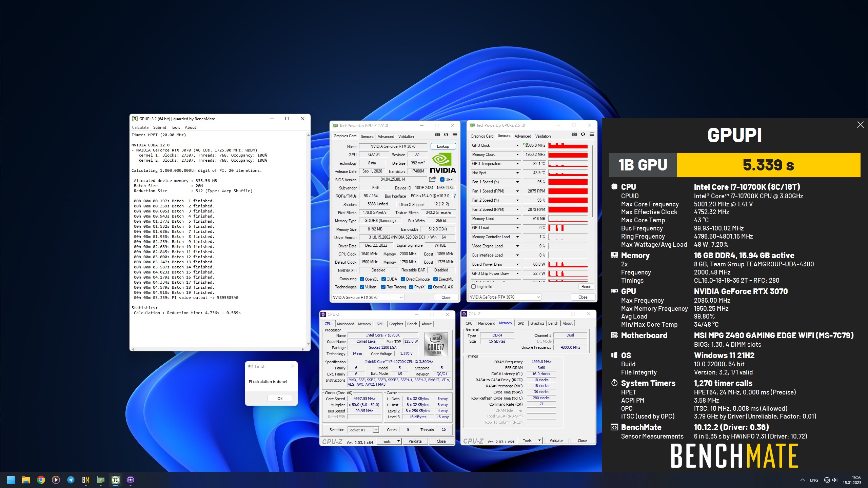Click the GPU-Z screenshot camera icon in Graphics Card window
This screenshot has width=868, height=488.
(437, 135)
